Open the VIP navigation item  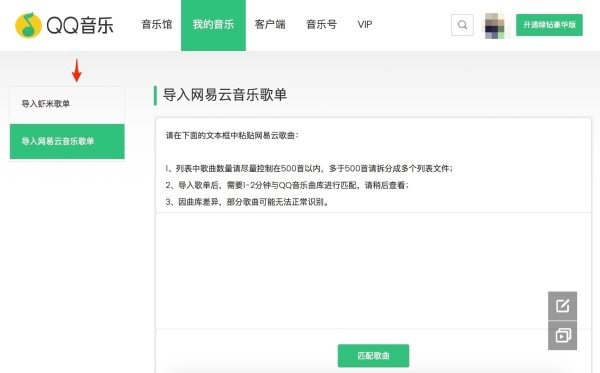point(365,24)
